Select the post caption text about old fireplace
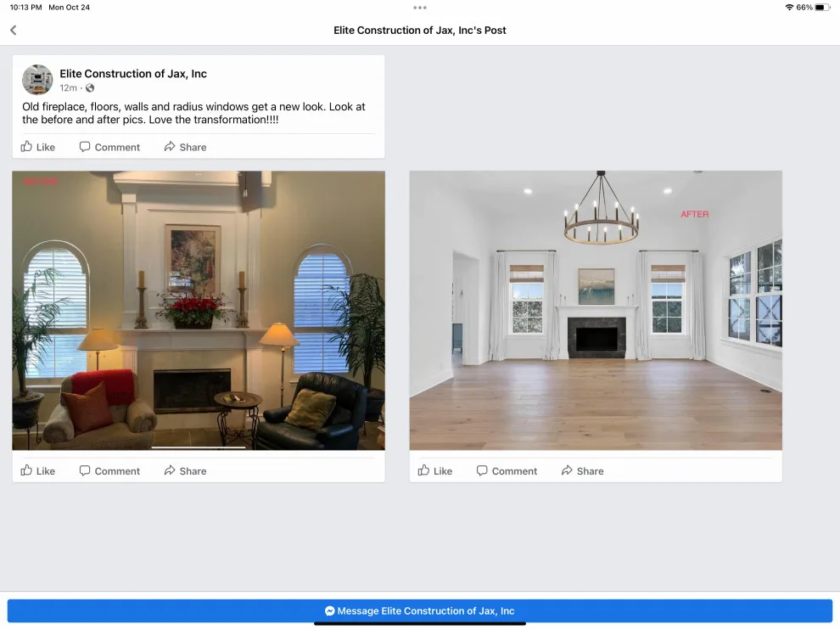 point(193,113)
